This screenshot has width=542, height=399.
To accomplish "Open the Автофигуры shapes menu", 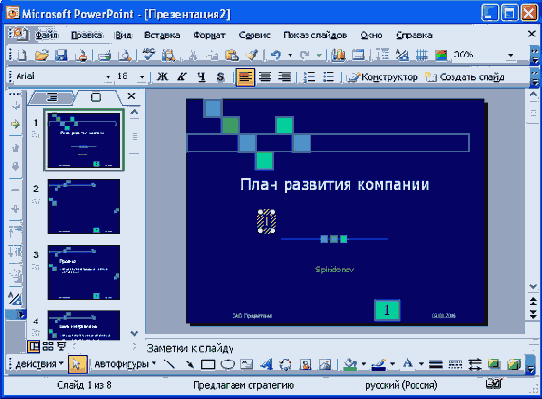I will click(x=125, y=364).
